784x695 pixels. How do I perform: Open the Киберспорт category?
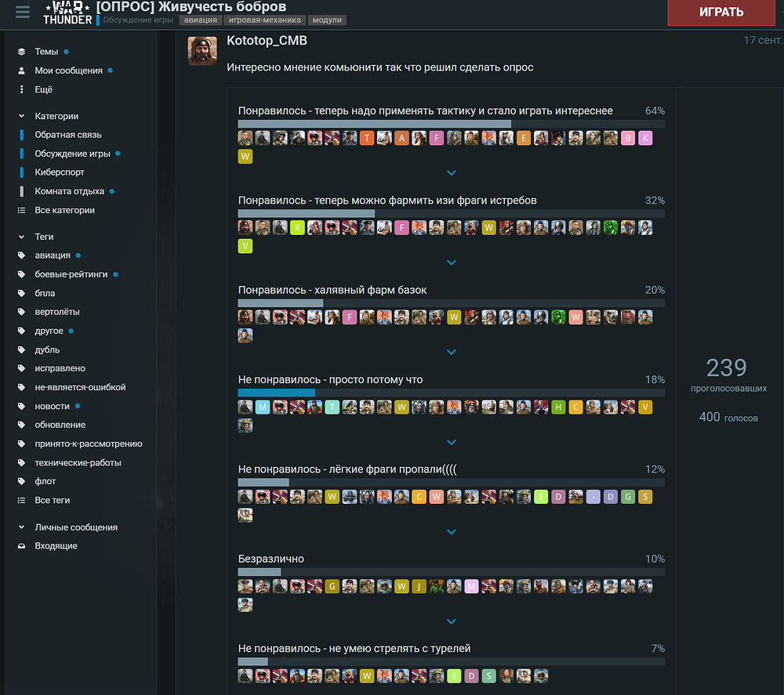coord(60,172)
